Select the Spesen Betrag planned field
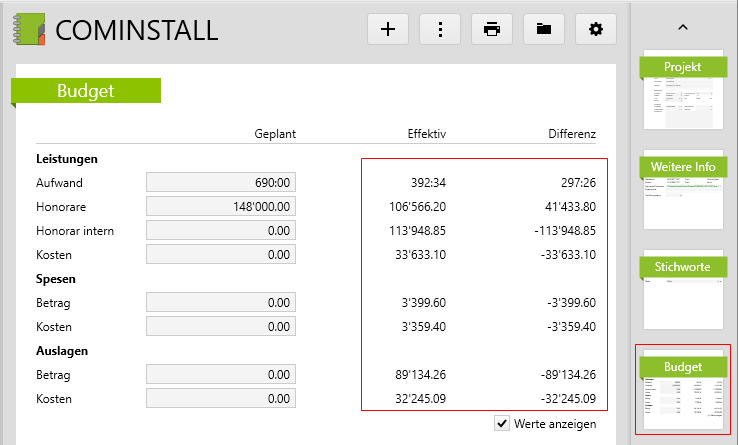Screen dimensions: 738x445 222,302
